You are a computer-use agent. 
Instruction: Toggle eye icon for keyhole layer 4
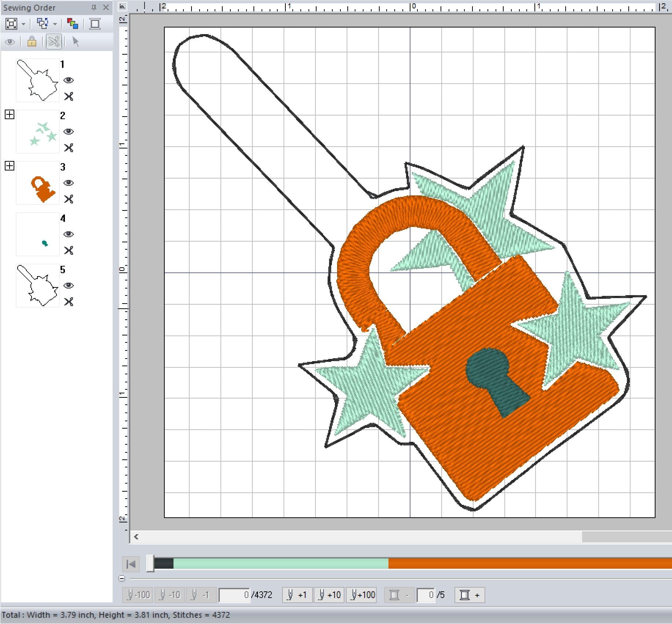[69, 234]
